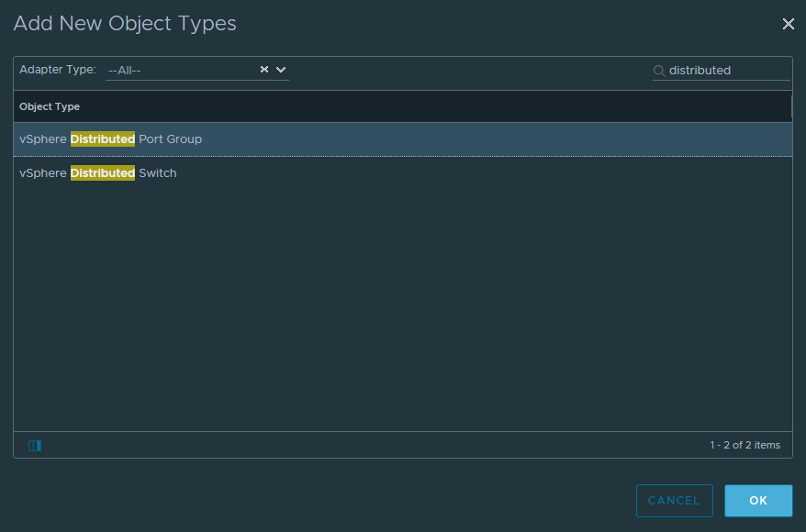The height and width of the screenshot is (532, 806).
Task: Click the search magnifier icon
Action: click(659, 71)
